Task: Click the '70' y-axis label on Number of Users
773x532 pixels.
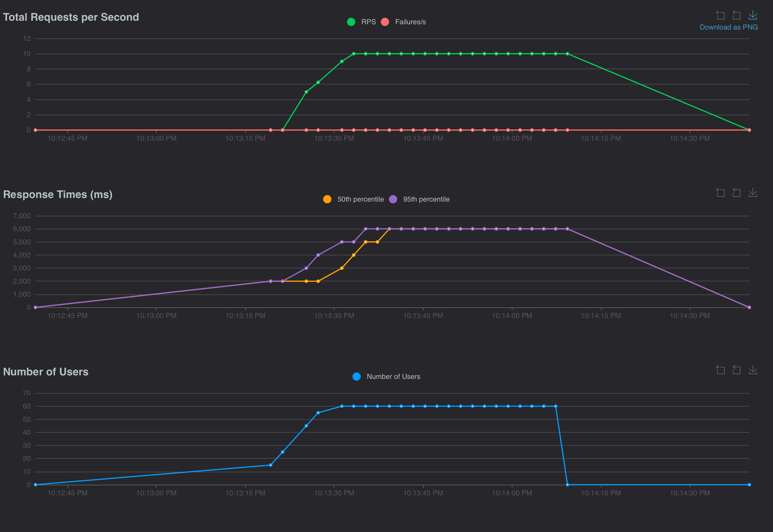Action: click(x=27, y=393)
